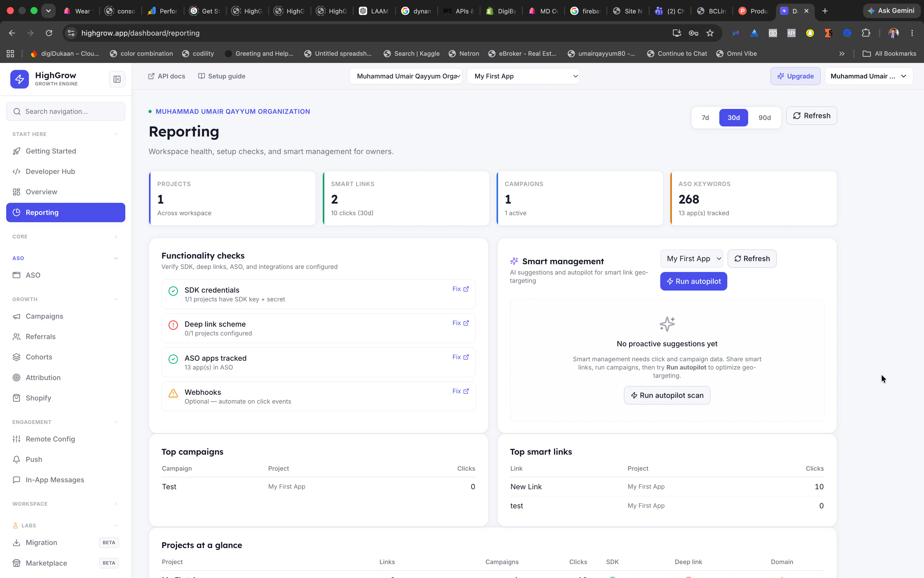Expand the WORKSPACE section
Screen dimensions: 924x578
(x=66, y=504)
